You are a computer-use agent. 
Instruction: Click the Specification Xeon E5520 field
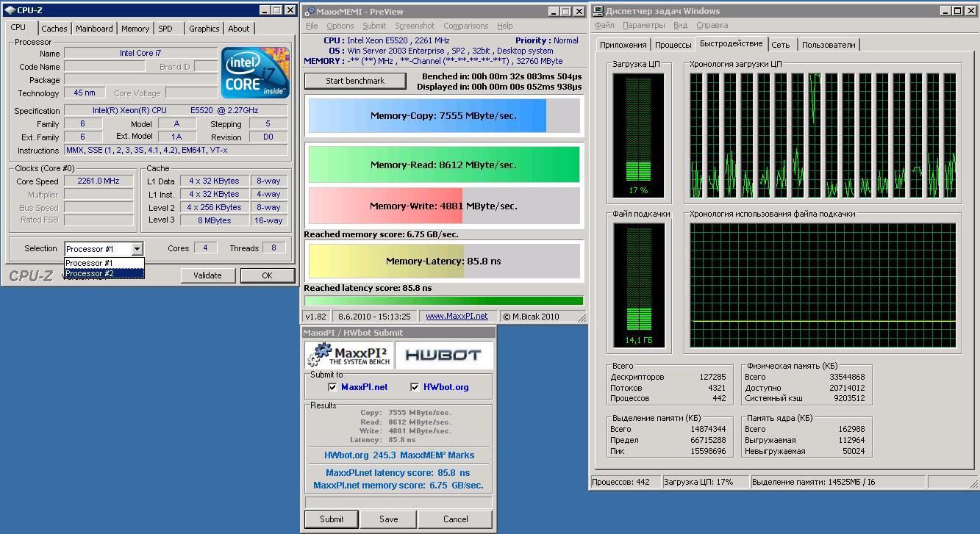pyautogui.click(x=176, y=111)
